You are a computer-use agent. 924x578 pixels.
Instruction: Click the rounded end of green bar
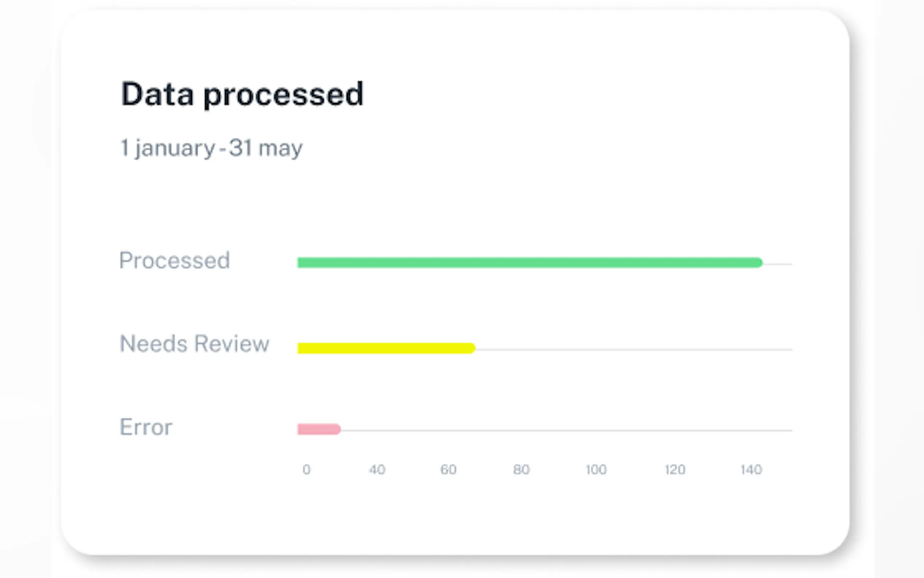point(758,263)
